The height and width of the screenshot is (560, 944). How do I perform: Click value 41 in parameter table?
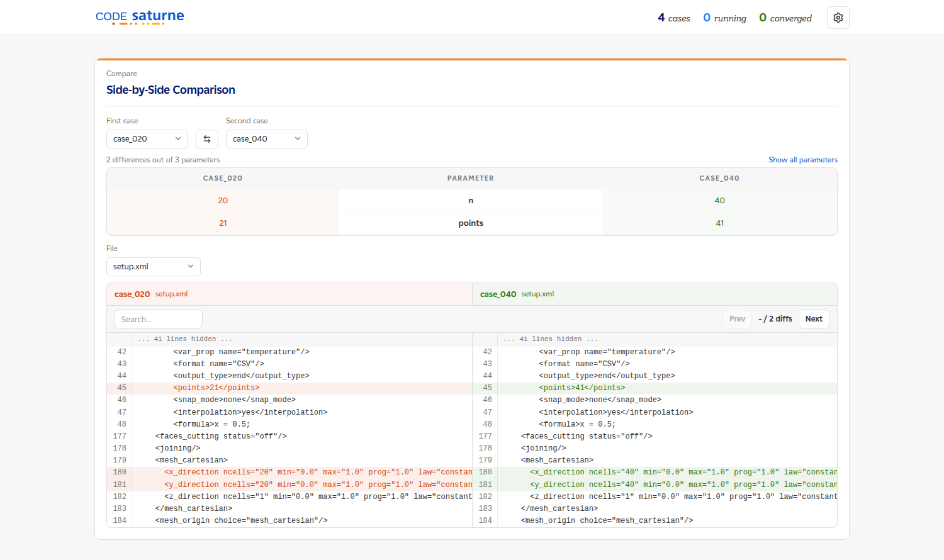[719, 223]
